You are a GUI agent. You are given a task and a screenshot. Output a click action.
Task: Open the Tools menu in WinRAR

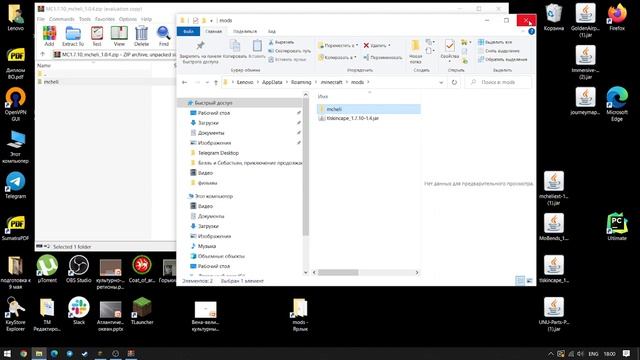[x=84, y=19]
